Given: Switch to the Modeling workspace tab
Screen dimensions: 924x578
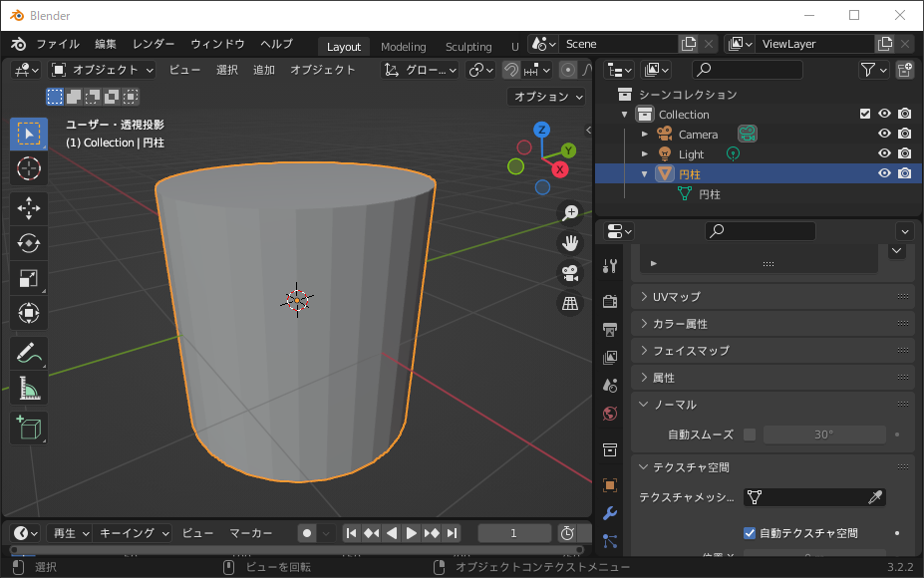Looking at the screenshot, I should (x=403, y=46).
